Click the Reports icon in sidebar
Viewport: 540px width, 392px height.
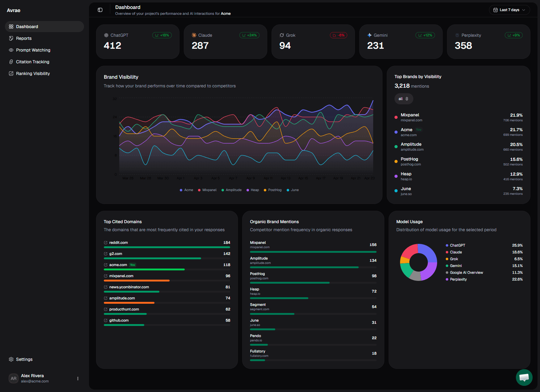click(11, 38)
